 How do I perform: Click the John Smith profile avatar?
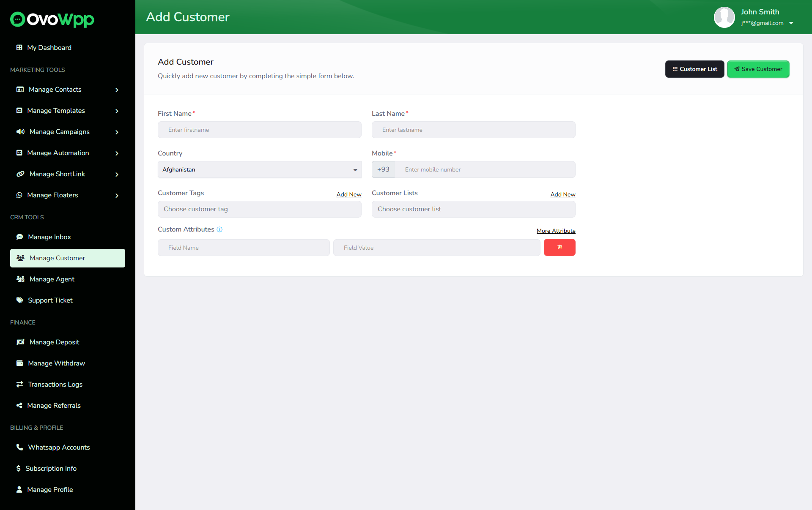(x=724, y=17)
